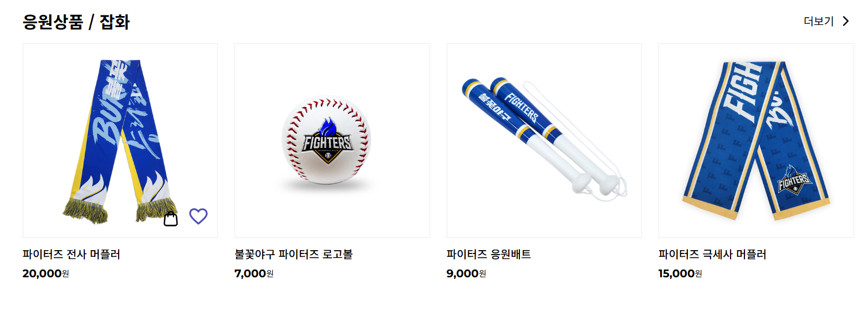Click the chevron arrow beside 더보기
Screen dimensions: 868x321
pyautogui.click(x=845, y=21)
